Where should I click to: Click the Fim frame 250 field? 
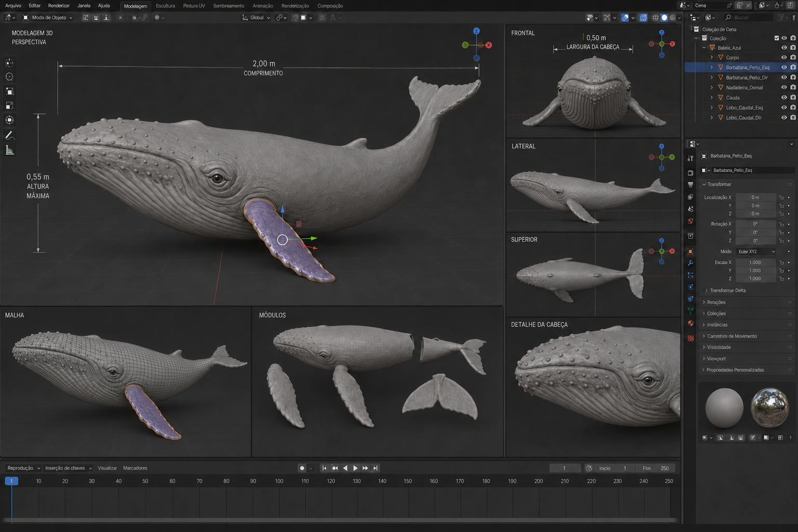(x=656, y=468)
